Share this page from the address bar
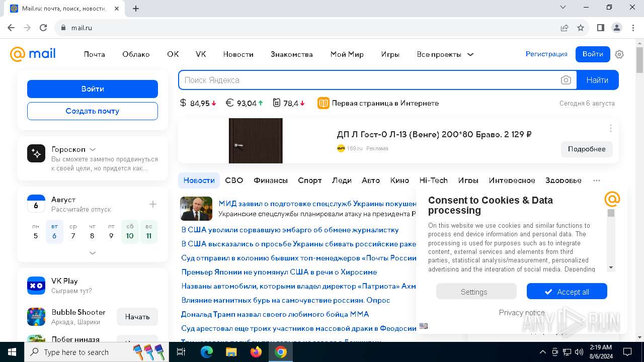The height and width of the screenshot is (362, 644). pos(565,28)
